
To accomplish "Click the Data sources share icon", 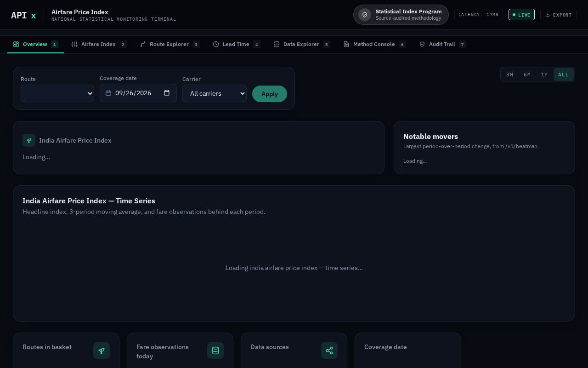I will point(329,351).
